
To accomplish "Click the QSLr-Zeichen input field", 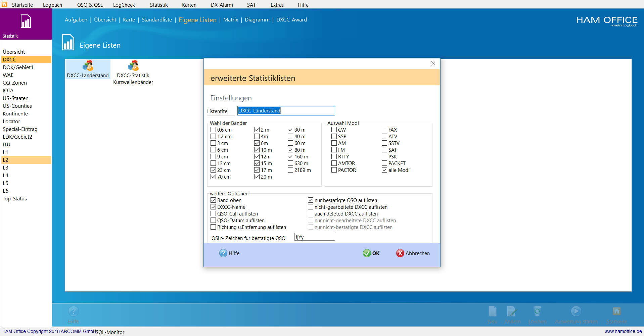I will click(x=315, y=237).
